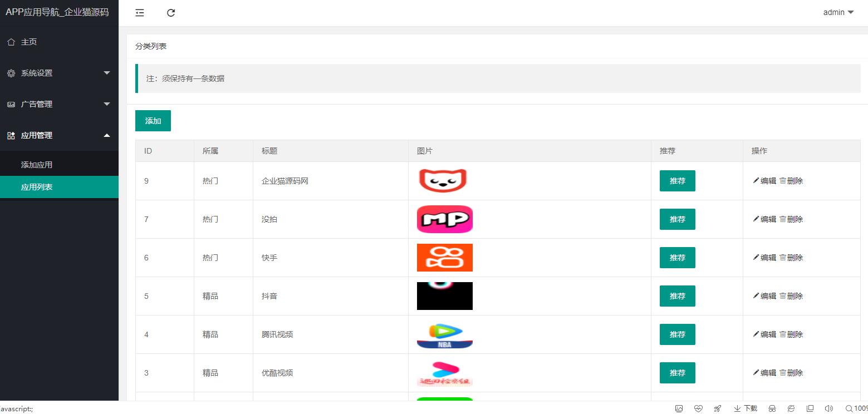Image resolution: width=868 pixels, height=414 pixels.
Task: Click the home icon beside 主页
Action: point(11,42)
